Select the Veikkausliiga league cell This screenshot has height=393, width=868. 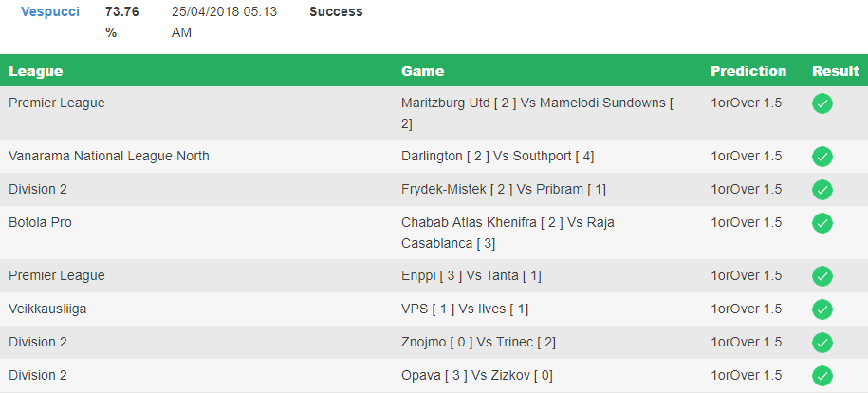(x=47, y=309)
